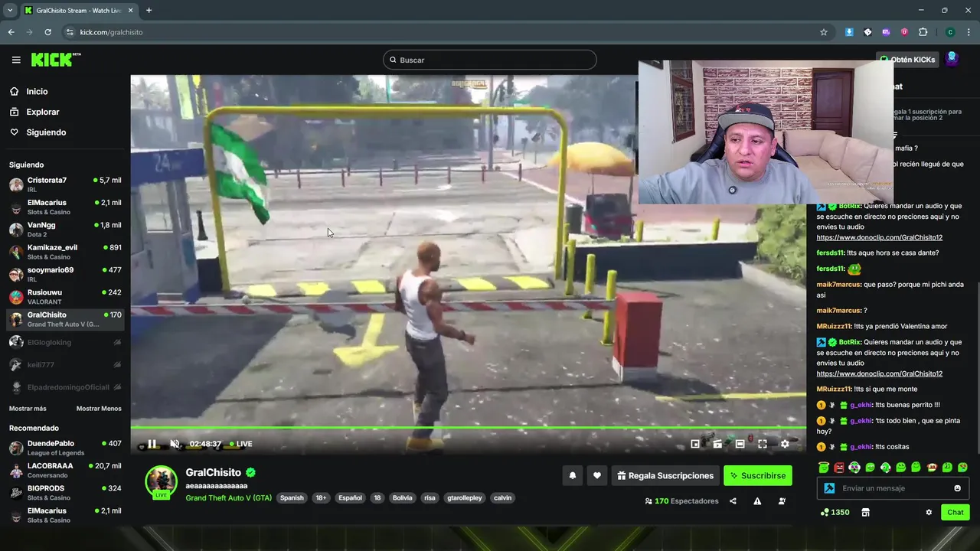Open VanNgg's Dota 2 channel
The image size is (980, 551).
[65, 230]
